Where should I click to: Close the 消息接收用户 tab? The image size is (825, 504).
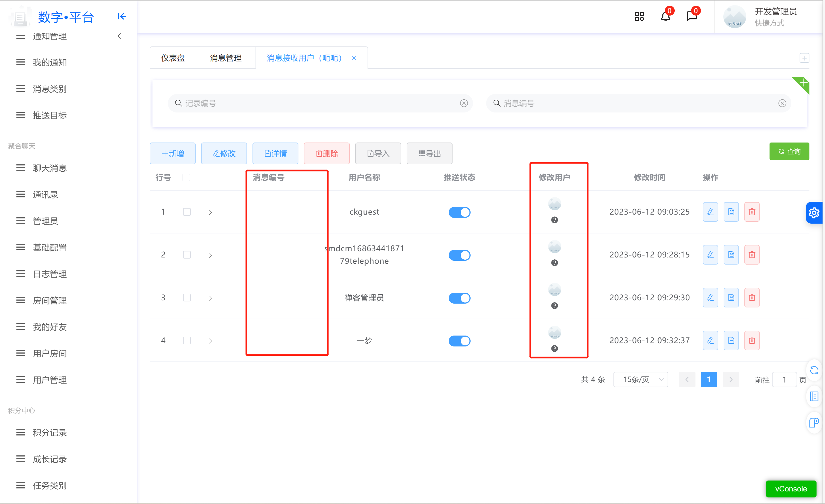354,58
